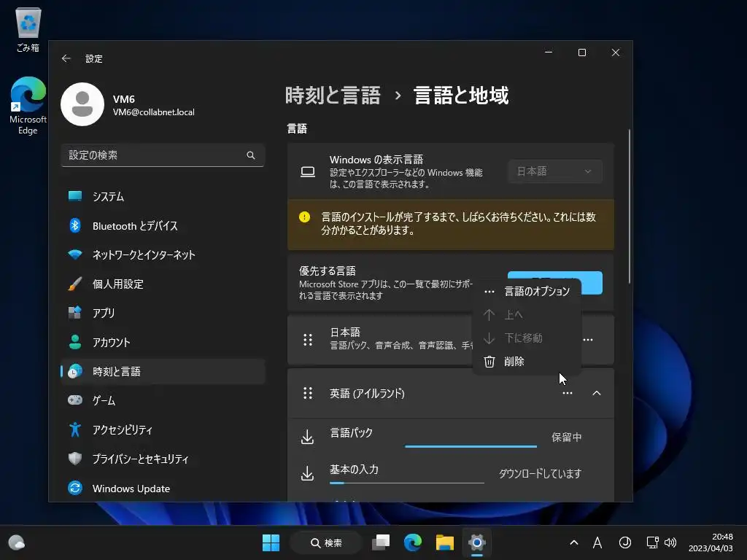
Task: Click the 言語パック progress bar
Action: 471,447
